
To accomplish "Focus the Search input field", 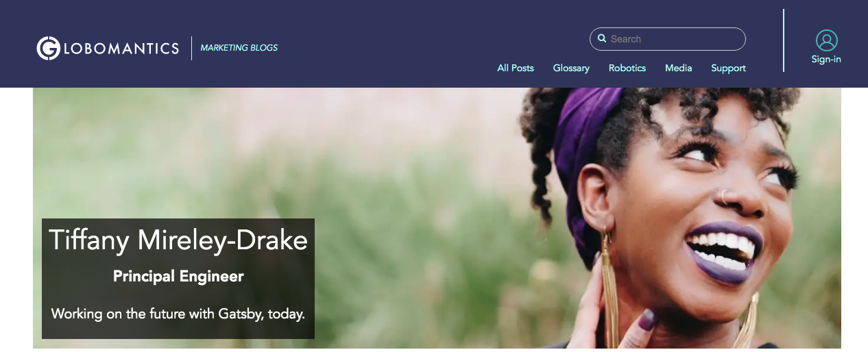I will pyautogui.click(x=668, y=39).
